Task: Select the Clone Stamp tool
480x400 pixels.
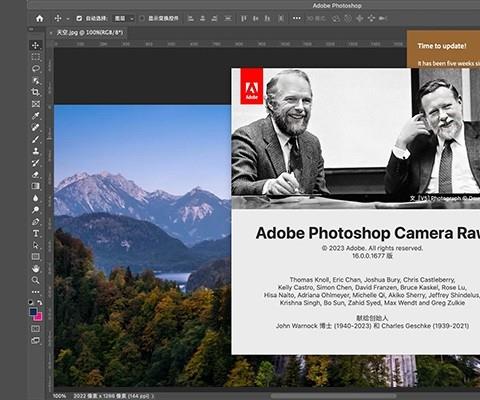Action: 36,151
